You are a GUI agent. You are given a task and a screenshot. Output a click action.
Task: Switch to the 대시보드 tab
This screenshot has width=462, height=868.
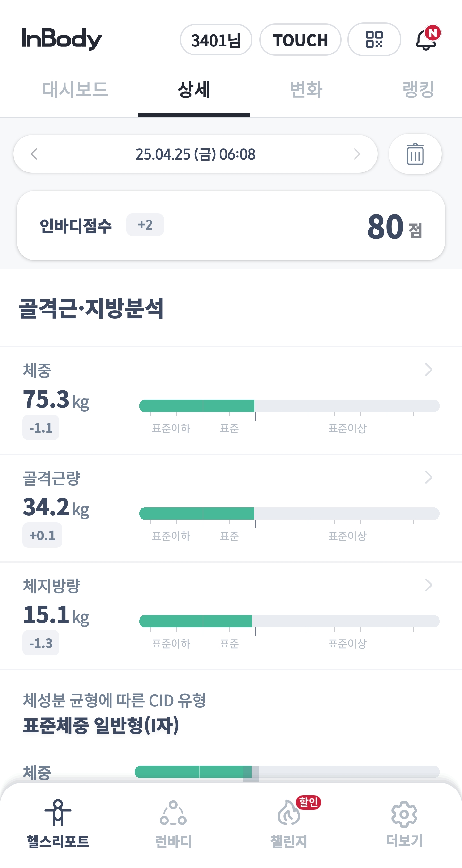[x=75, y=90]
